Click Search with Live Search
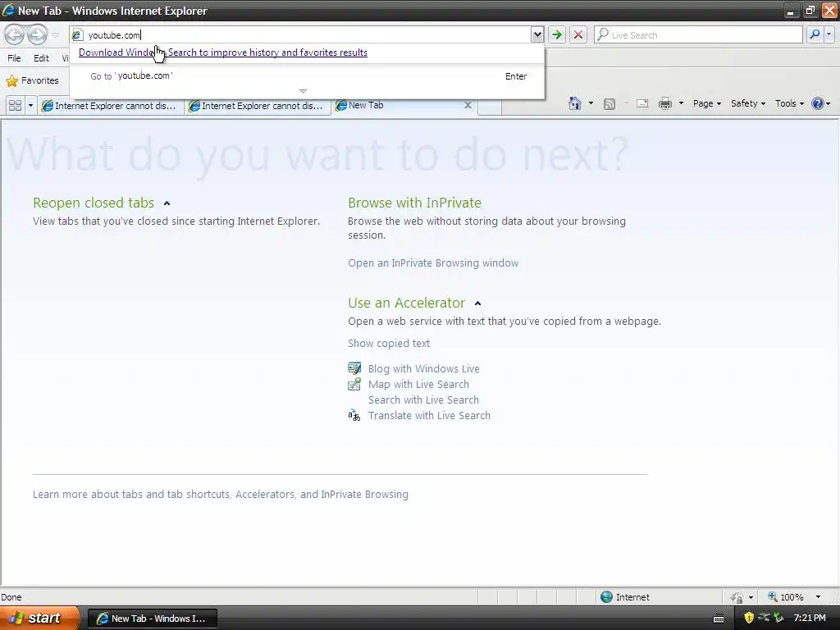The height and width of the screenshot is (630, 840). 423,399
